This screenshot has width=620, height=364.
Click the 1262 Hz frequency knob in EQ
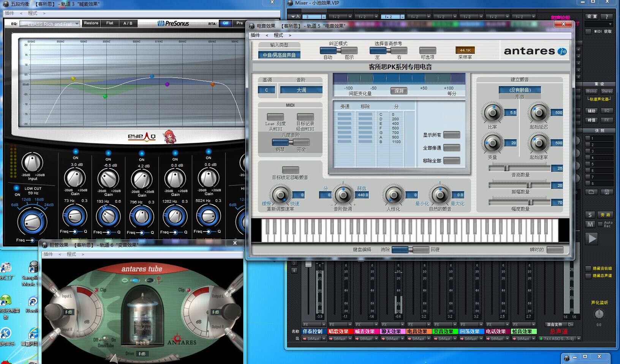[x=175, y=216]
